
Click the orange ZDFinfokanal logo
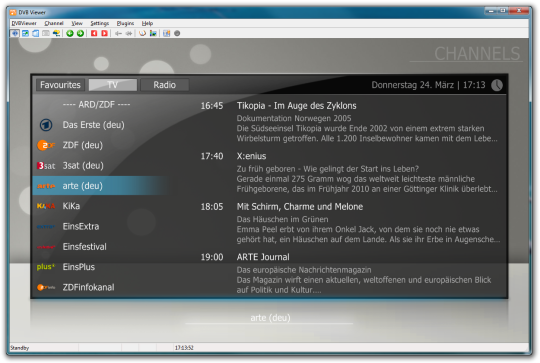(x=46, y=287)
